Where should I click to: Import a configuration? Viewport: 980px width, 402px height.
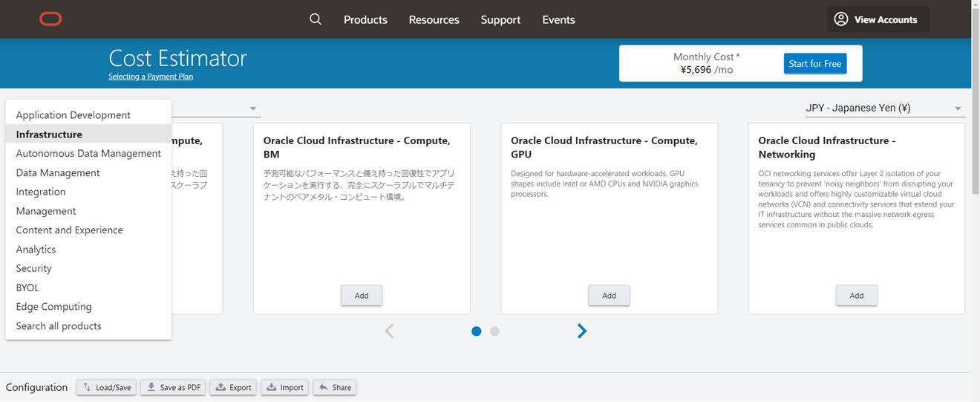[284, 387]
